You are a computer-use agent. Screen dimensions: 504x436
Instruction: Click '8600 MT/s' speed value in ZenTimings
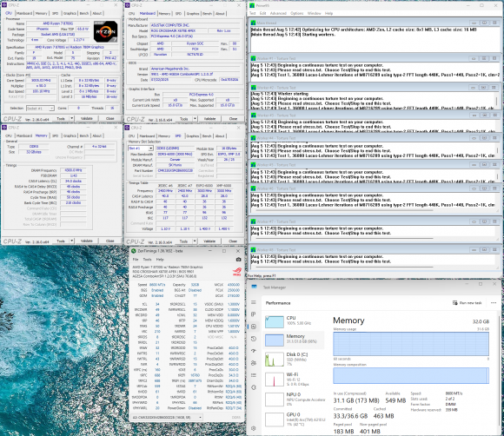pyautogui.click(x=157, y=285)
